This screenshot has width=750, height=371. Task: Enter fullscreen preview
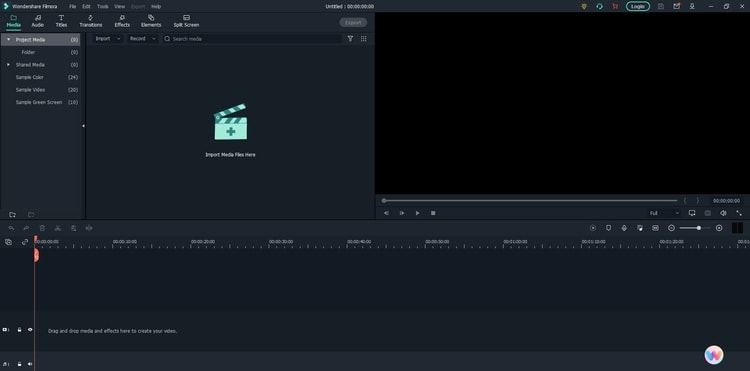[x=739, y=213]
